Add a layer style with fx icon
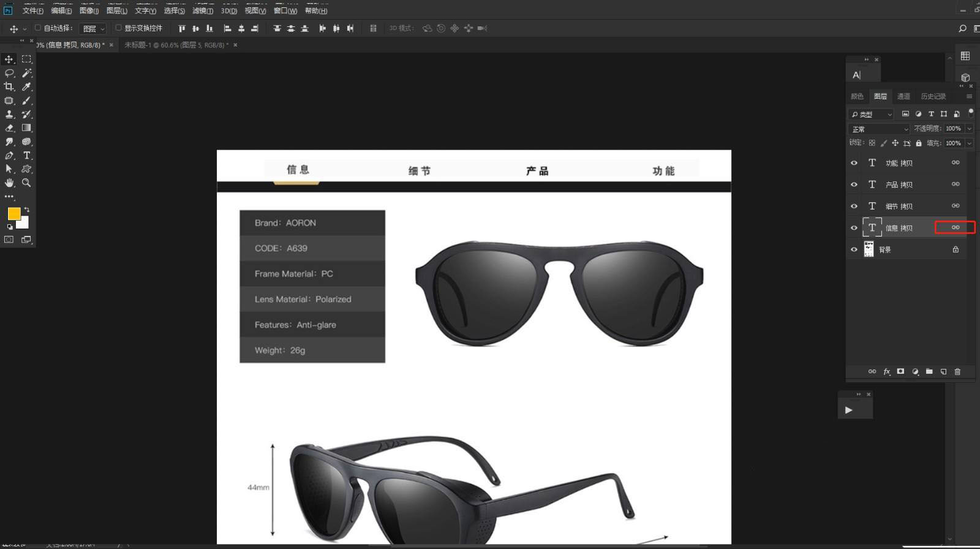Viewport: 980px width, 549px height. [x=886, y=371]
